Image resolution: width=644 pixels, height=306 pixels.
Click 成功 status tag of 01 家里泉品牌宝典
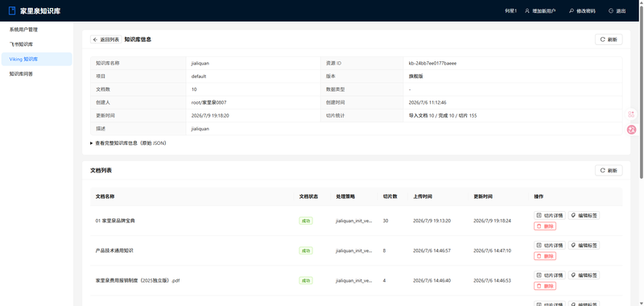coord(306,221)
